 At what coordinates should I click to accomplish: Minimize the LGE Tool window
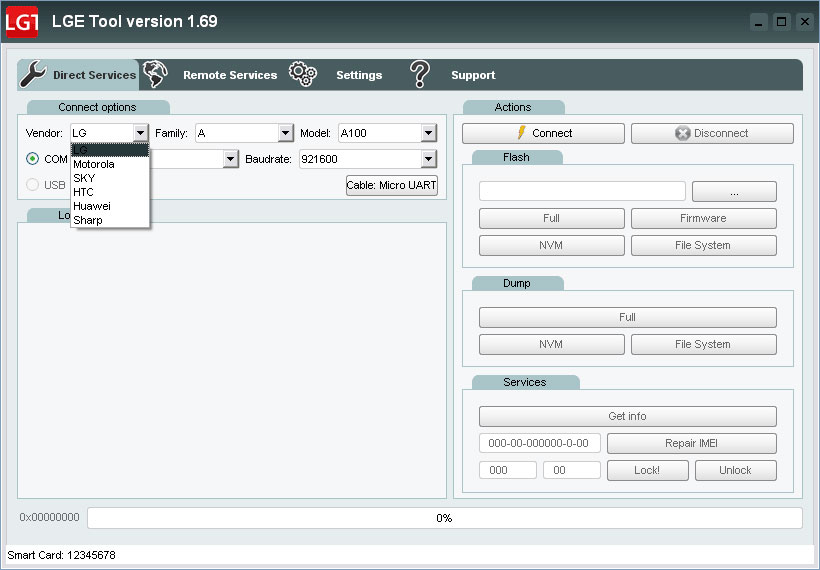pyautogui.click(x=759, y=22)
